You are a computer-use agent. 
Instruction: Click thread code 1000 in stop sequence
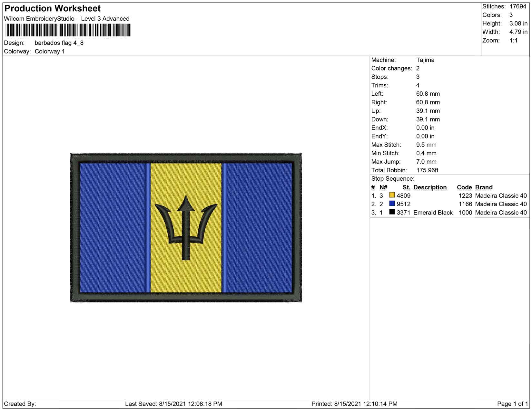click(x=465, y=213)
